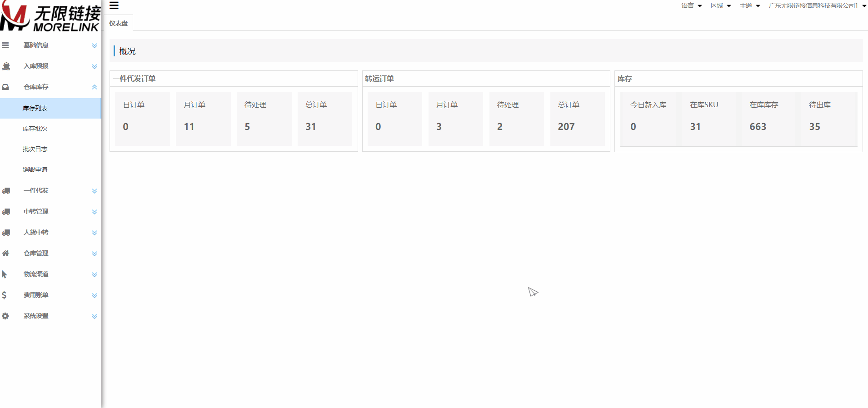Select the 仪表盘 tab

(118, 23)
